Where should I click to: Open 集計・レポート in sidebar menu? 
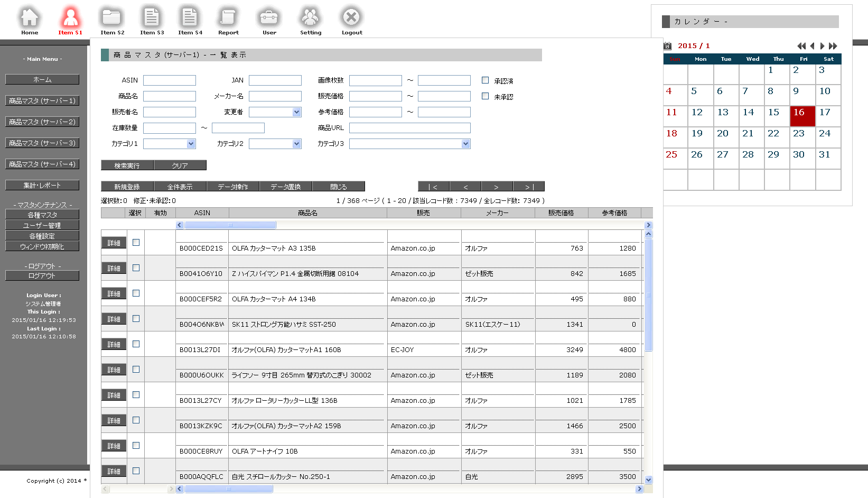(42, 185)
